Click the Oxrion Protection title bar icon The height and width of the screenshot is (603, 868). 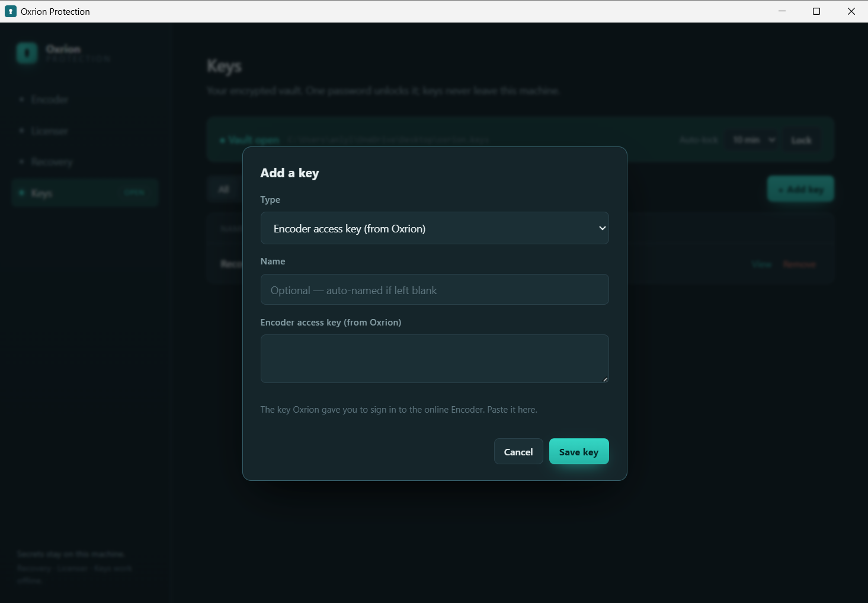pos(11,11)
